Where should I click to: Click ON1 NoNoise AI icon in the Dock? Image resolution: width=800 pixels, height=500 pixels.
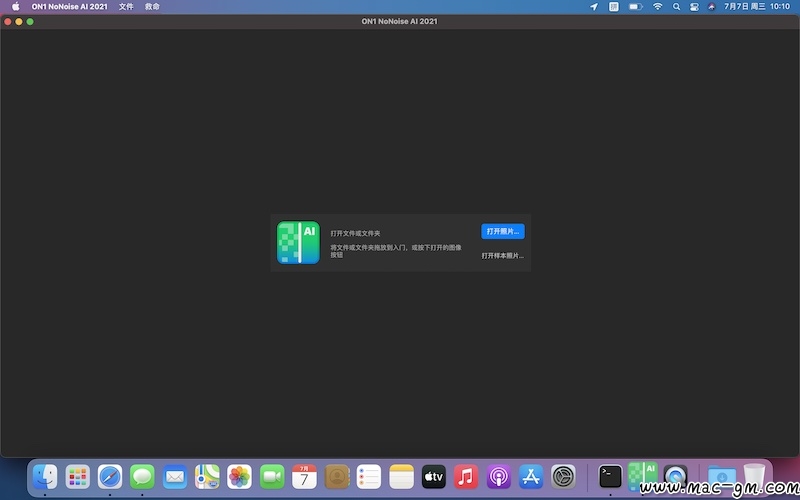(x=642, y=476)
